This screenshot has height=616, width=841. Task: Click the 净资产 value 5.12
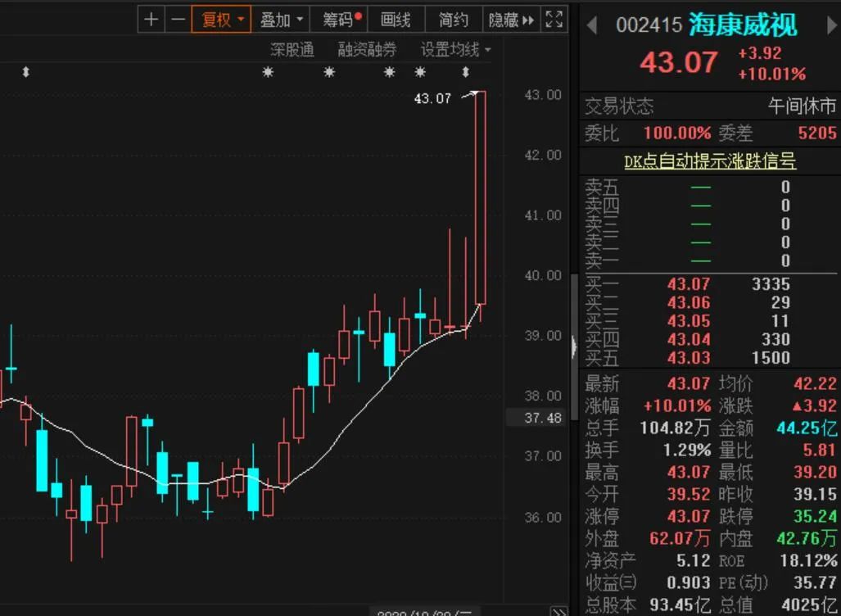693,561
